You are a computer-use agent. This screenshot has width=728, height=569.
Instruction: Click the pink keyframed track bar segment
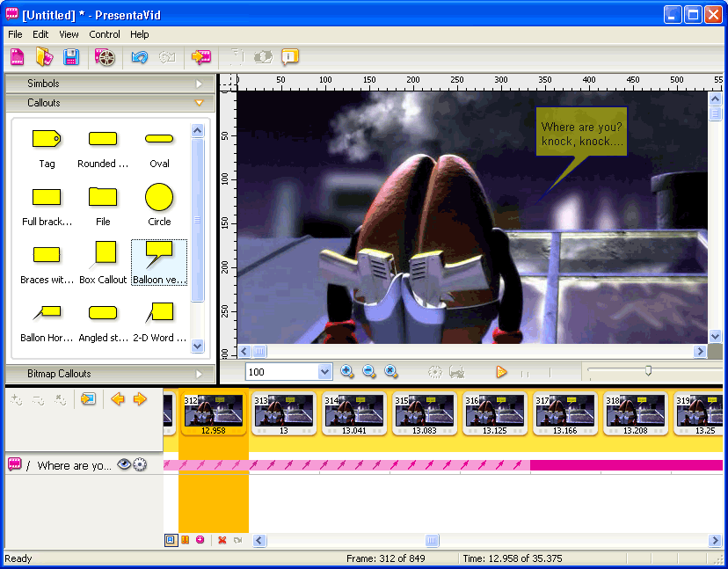pyautogui.click(x=346, y=465)
